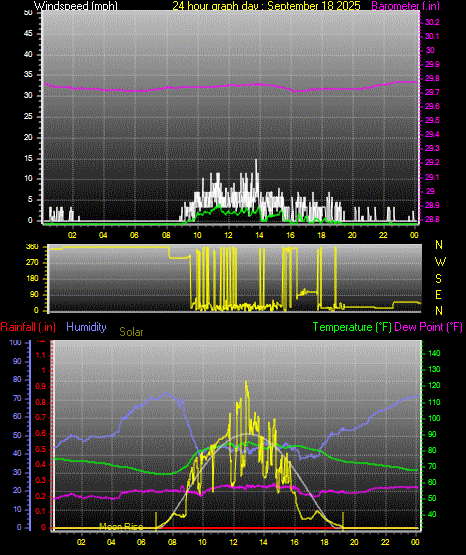Select the Humidity legend label
Image resolution: width=466 pixels, height=555 pixels.
[x=86, y=327]
